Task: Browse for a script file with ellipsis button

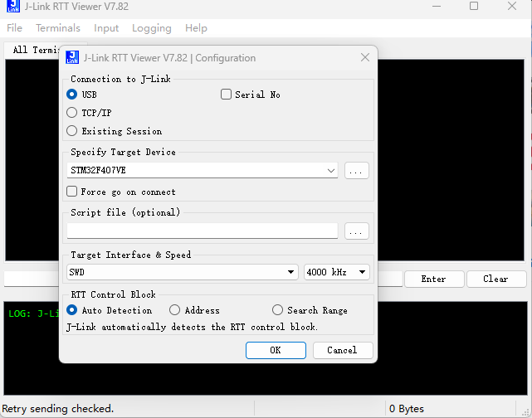Action: tap(357, 231)
